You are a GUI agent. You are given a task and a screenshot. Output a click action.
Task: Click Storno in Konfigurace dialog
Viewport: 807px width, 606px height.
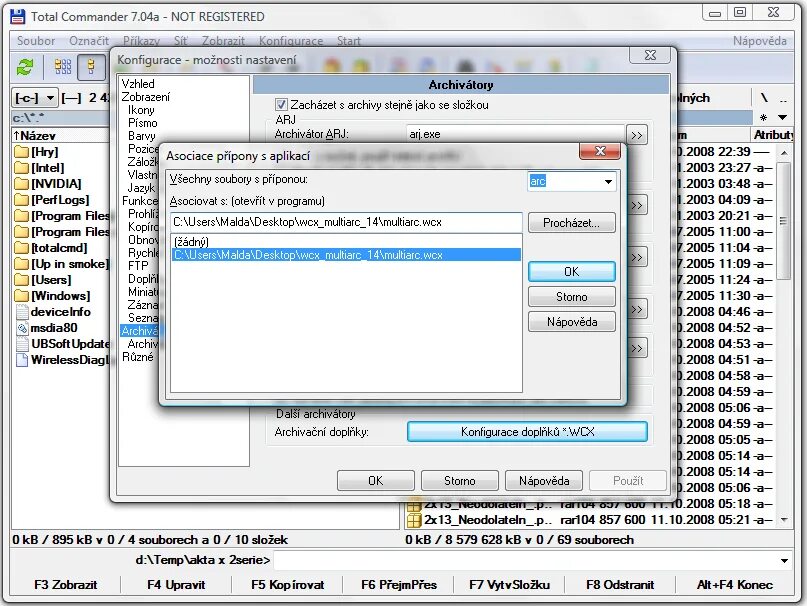click(460, 481)
